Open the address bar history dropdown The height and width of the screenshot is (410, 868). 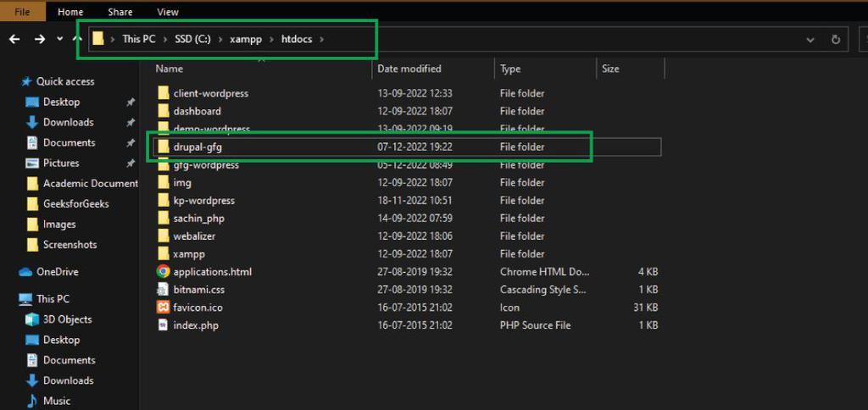pyautogui.click(x=810, y=40)
